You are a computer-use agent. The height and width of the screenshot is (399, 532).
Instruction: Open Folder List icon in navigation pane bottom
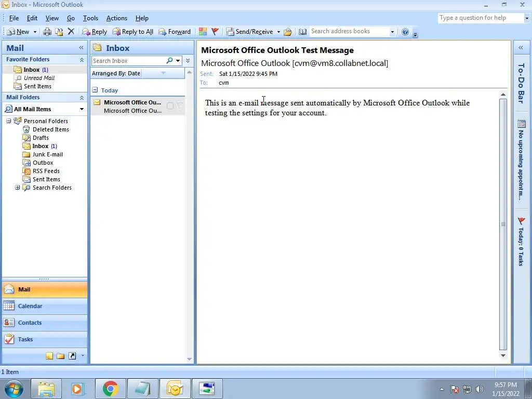pos(61,356)
